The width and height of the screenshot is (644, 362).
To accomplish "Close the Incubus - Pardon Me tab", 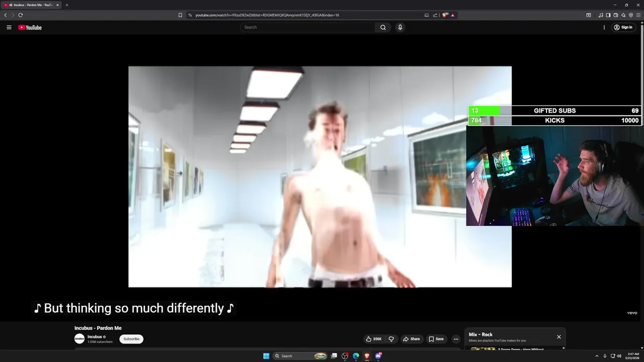I will (x=57, y=5).
